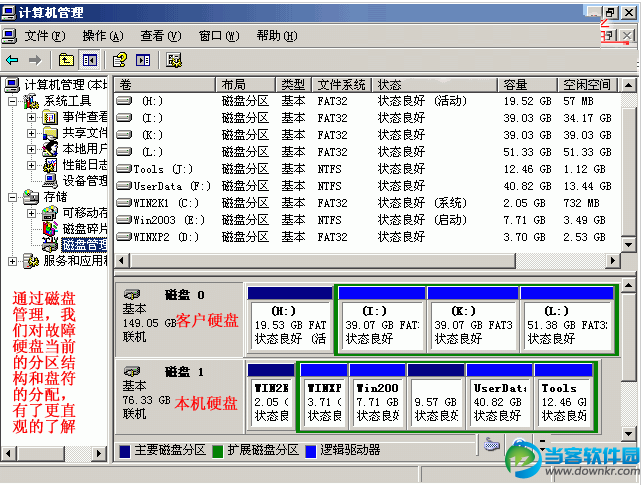Collapse the 存储 tree node
Screen dimensions: 641x485
[x=13, y=198]
